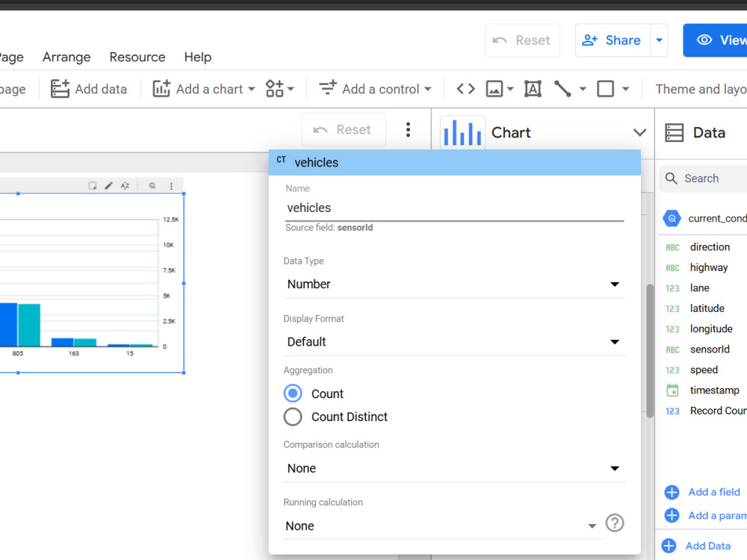This screenshot has height=560, width=747.
Task: Open the Resource menu
Action: (x=137, y=57)
